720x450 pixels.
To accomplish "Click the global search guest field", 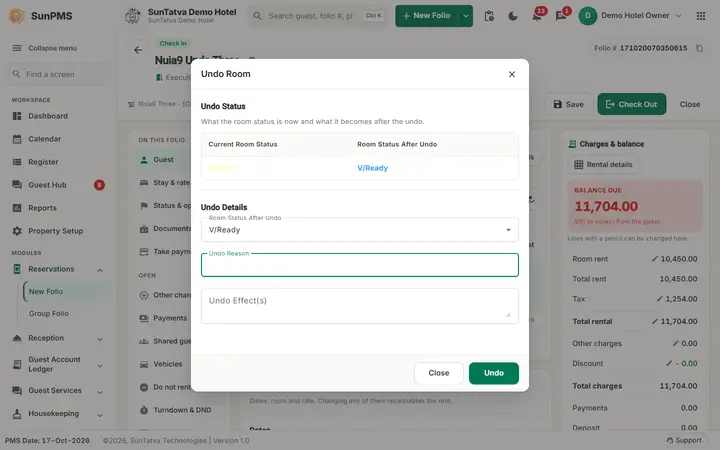I will (x=318, y=16).
